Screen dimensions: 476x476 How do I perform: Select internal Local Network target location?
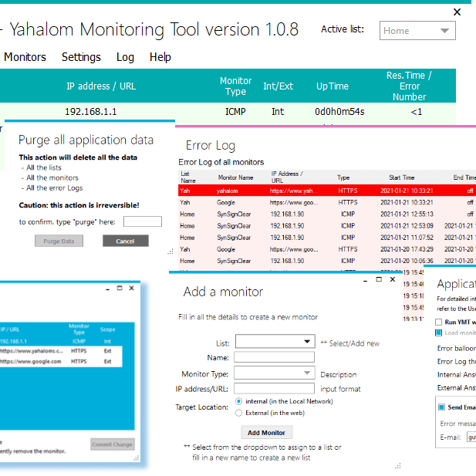click(x=239, y=401)
